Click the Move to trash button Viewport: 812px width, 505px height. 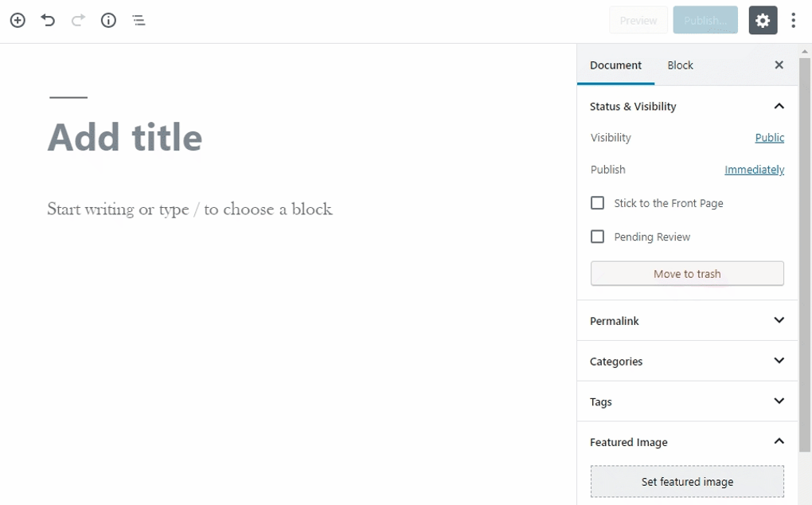coord(687,274)
